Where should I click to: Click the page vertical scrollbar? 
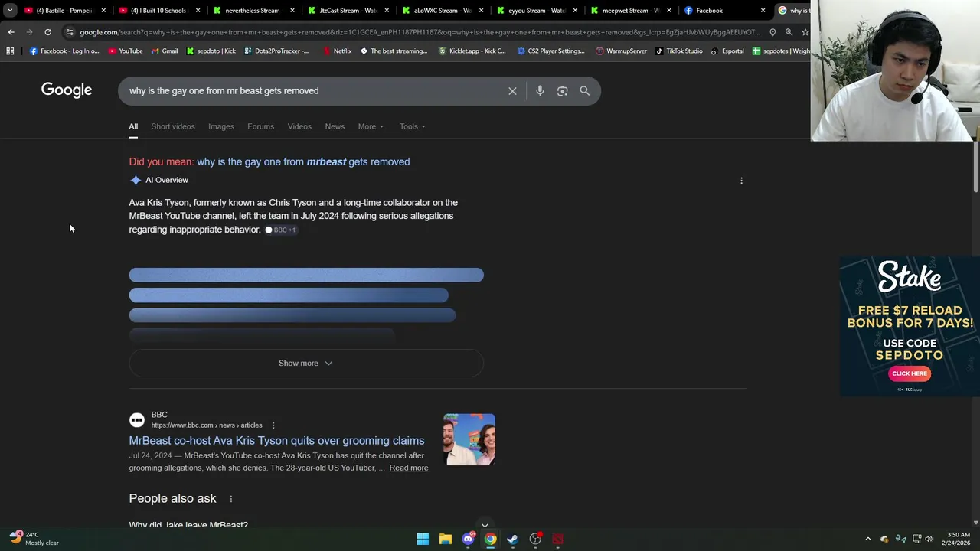click(x=975, y=167)
